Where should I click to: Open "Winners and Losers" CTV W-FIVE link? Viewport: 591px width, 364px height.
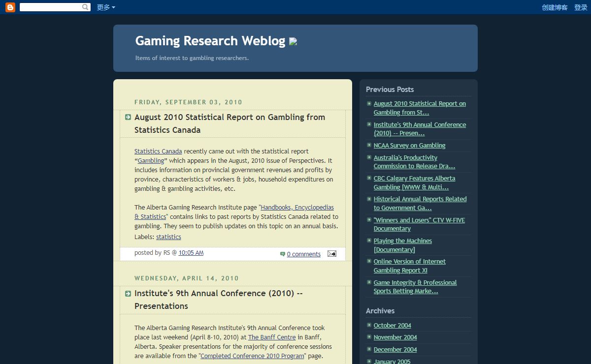(x=419, y=224)
